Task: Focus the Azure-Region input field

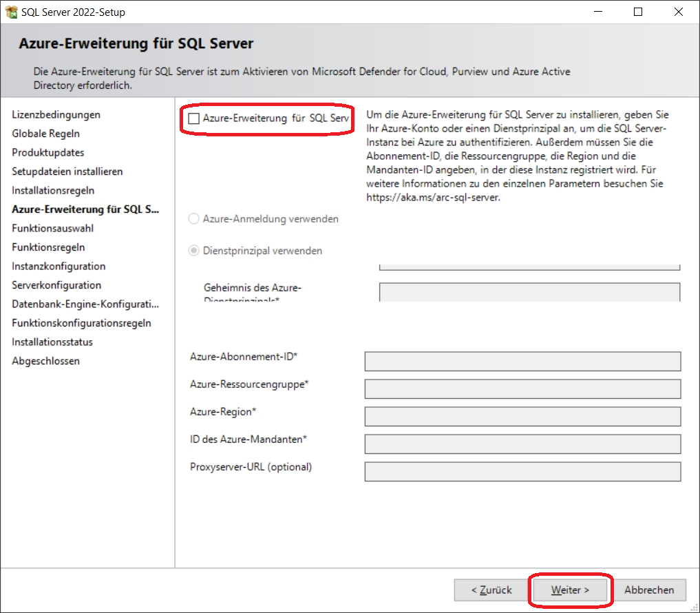Action: click(x=523, y=417)
